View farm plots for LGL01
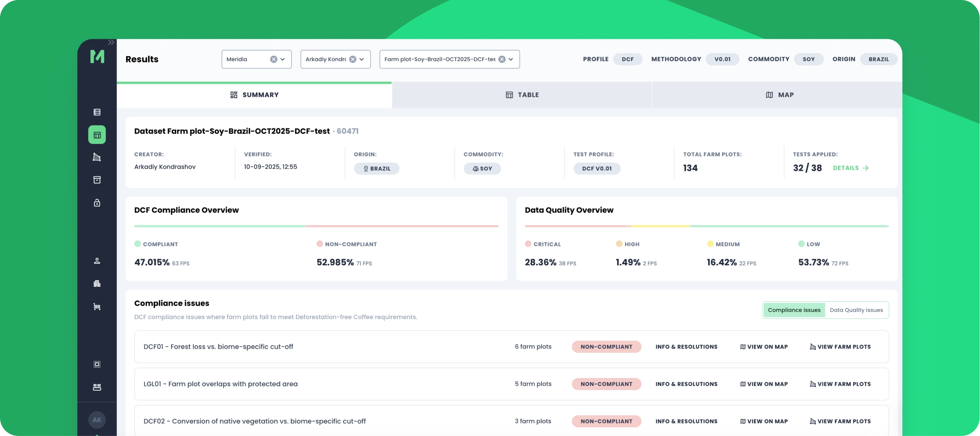Screen dimensions: 980x436 coord(840,384)
